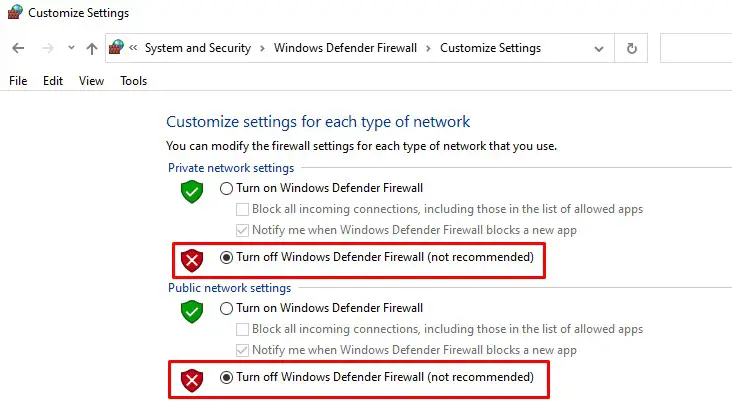This screenshot has width=732, height=418.
Task: Check Block all incoming connections under Private network
Action: 242,209
